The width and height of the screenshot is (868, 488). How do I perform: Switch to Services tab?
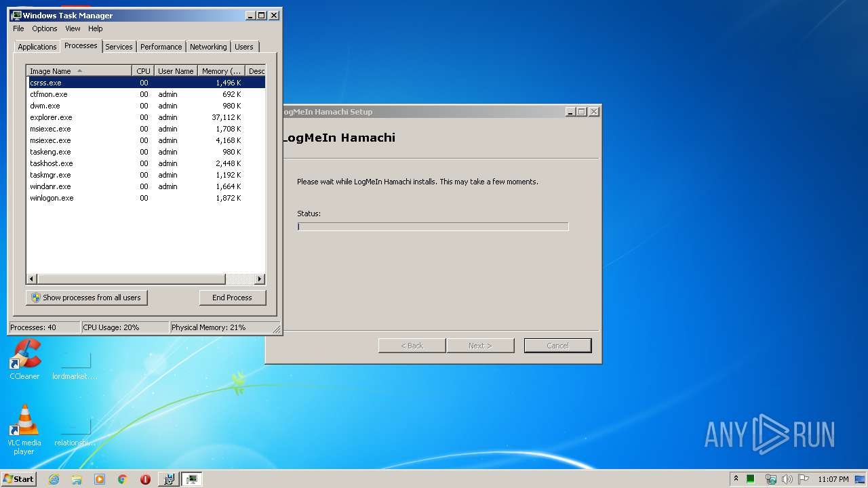click(119, 47)
